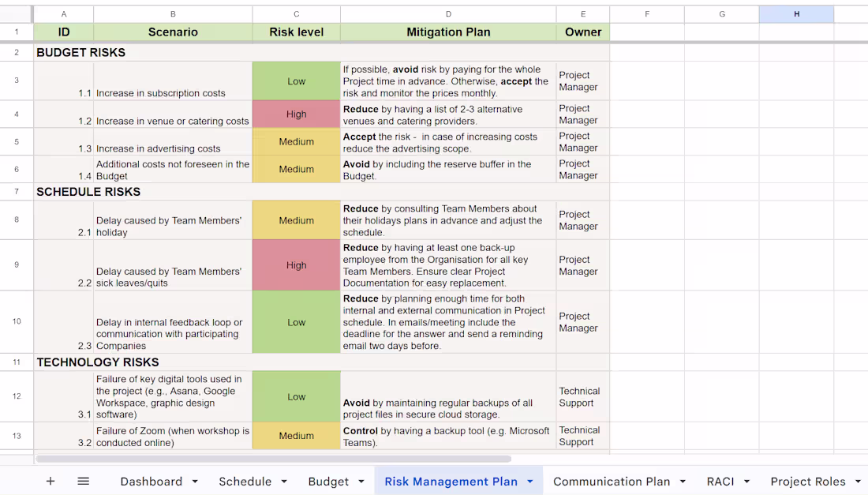Select column H header
The image size is (868, 495).
point(796,13)
